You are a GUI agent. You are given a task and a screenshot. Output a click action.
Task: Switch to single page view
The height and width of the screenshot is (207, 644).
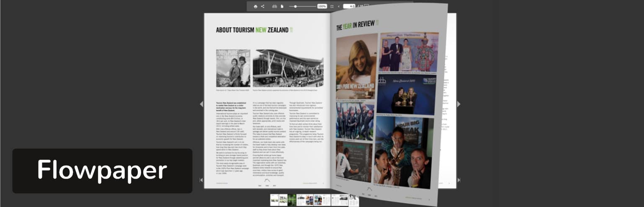tap(282, 6)
